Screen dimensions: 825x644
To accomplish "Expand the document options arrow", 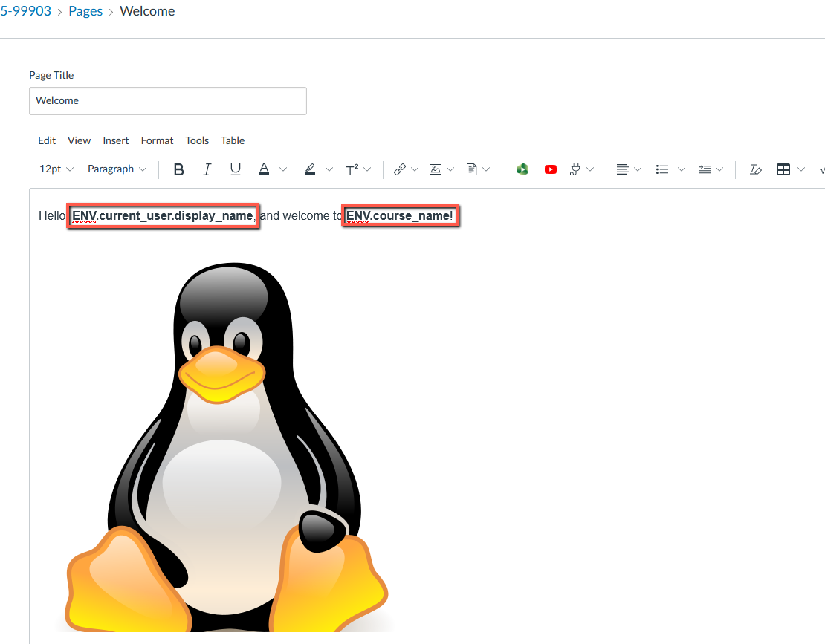I will pyautogui.click(x=486, y=169).
